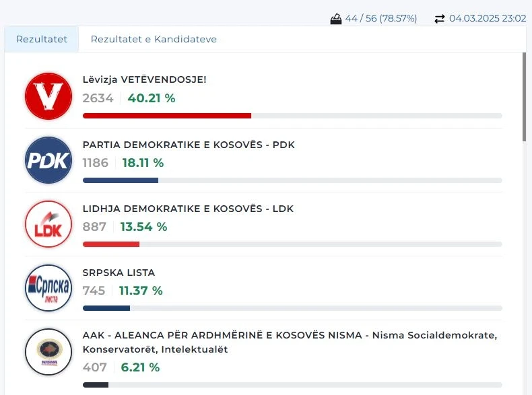
Task: Click the Lëvizja VETËVENDOSJE! party name
Action: [x=144, y=79]
